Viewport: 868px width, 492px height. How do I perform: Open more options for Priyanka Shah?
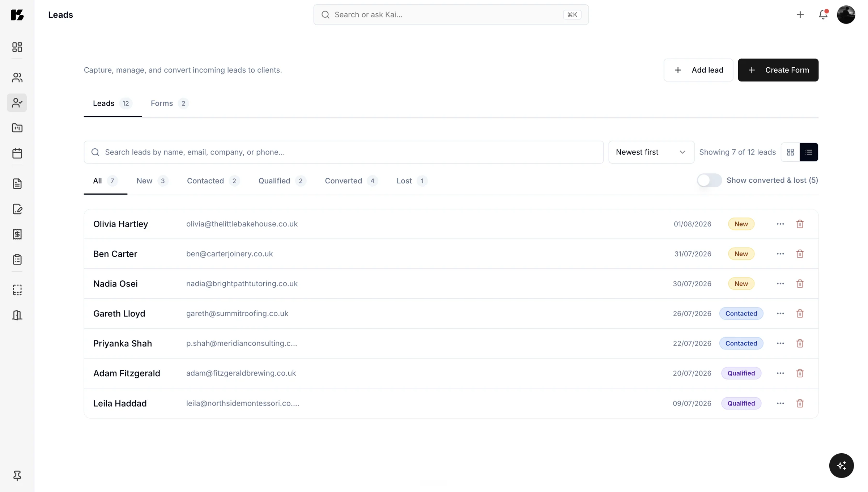tap(780, 343)
